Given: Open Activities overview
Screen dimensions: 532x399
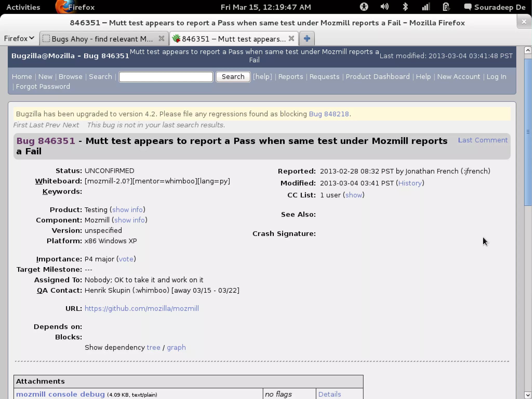Looking at the screenshot, I should tap(23, 7).
